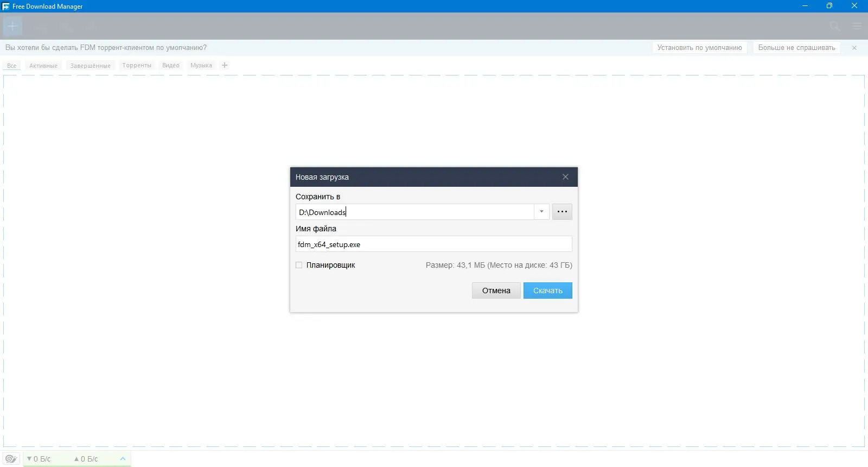Click the Free Download Manager app icon
The height and width of the screenshot is (467, 868).
6,7
